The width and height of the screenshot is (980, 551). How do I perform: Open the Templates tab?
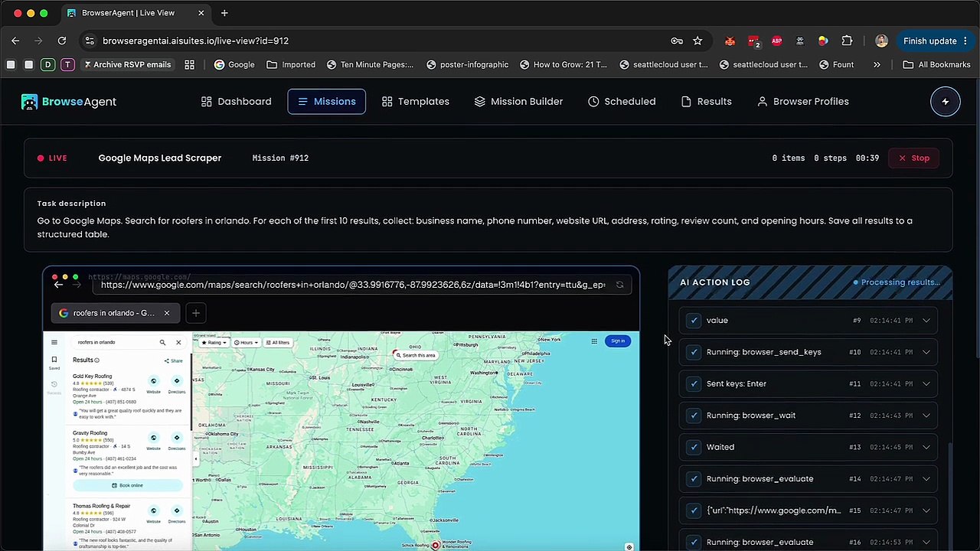tap(415, 102)
